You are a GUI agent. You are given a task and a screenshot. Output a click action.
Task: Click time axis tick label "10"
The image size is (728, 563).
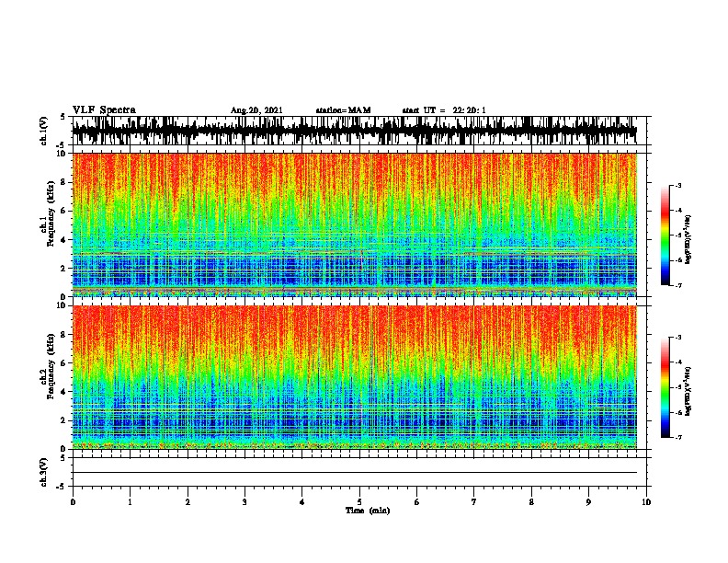point(646,502)
